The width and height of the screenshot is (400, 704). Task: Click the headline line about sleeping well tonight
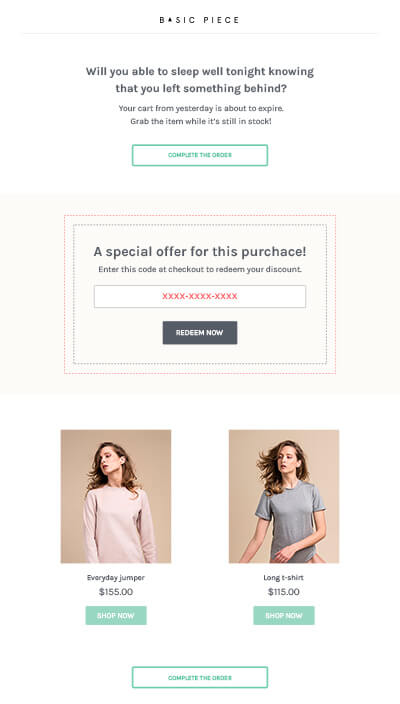coord(200,72)
